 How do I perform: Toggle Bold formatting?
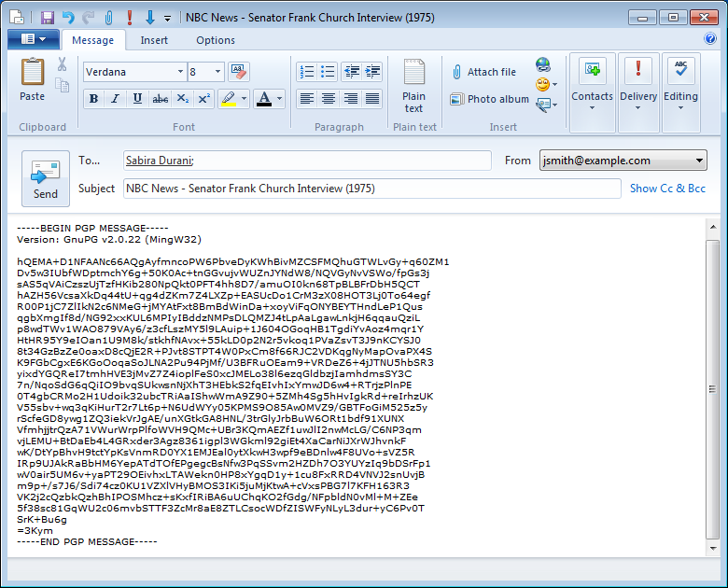point(93,98)
